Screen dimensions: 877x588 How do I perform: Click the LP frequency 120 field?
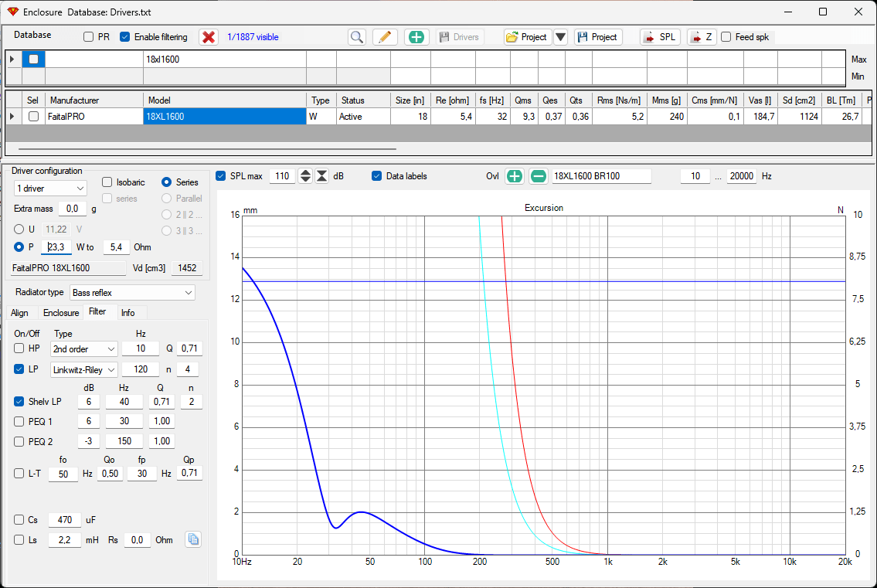click(141, 369)
